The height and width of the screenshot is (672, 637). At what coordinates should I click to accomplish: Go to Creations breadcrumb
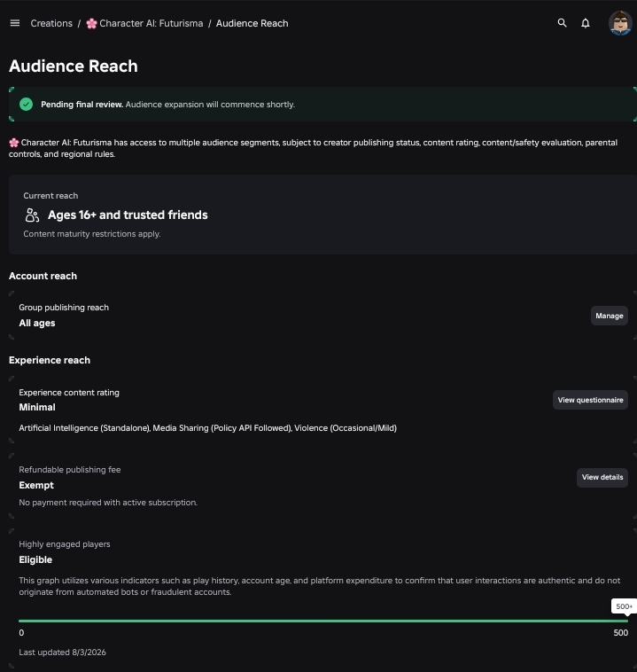pyautogui.click(x=51, y=24)
